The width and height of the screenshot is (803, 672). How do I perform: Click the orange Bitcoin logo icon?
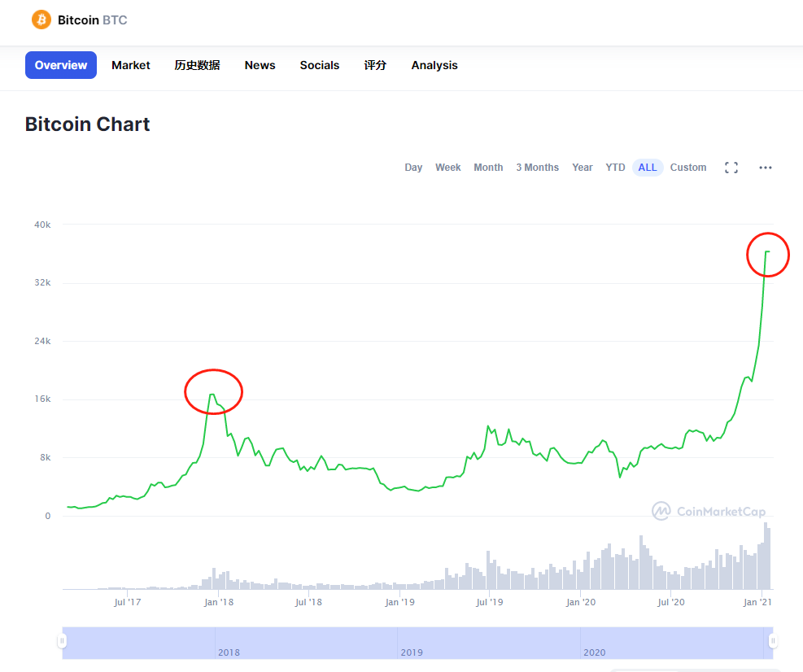click(x=41, y=20)
